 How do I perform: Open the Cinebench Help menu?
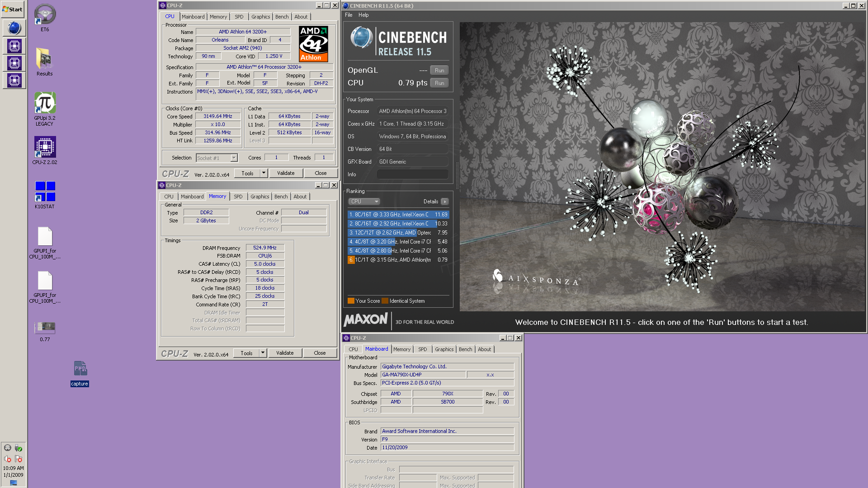[363, 15]
